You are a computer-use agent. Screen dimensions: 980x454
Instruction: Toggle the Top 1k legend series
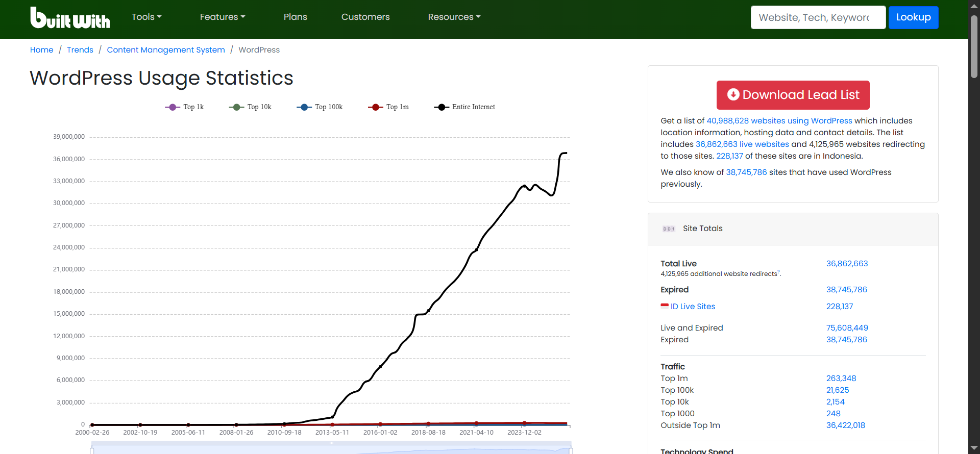point(184,107)
